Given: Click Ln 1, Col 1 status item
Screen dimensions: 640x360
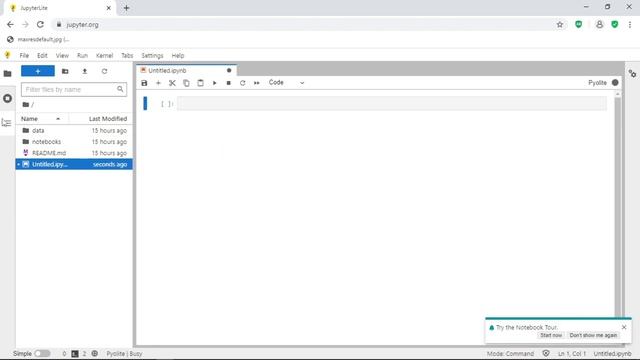Looking at the screenshot, I should (x=571, y=354).
